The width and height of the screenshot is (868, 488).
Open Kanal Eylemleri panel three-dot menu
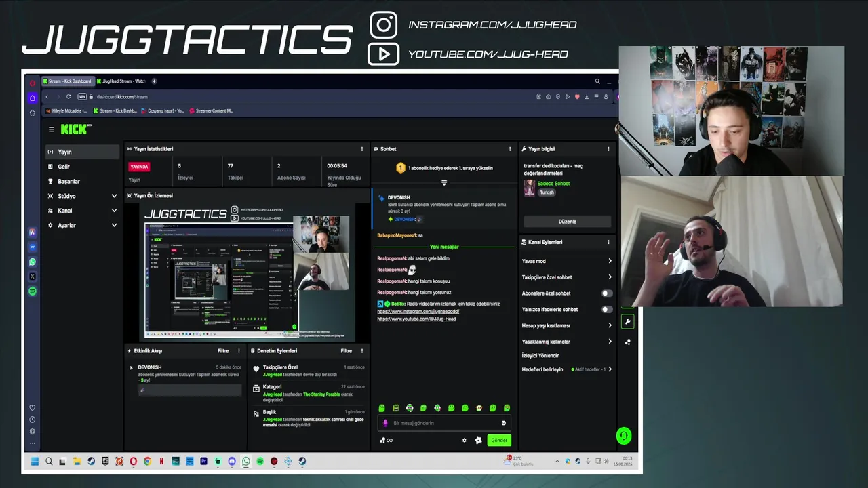coord(608,242)
